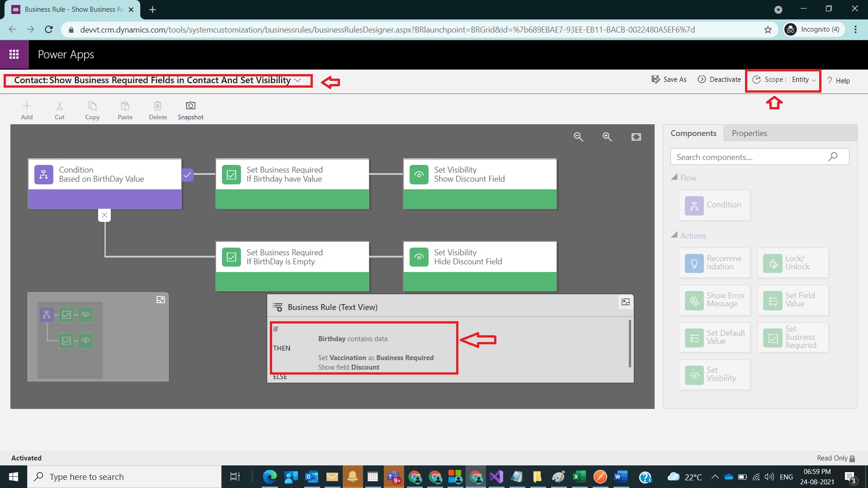
Task: Click the zoom in magnifier icon
Action: pos(607,137)
